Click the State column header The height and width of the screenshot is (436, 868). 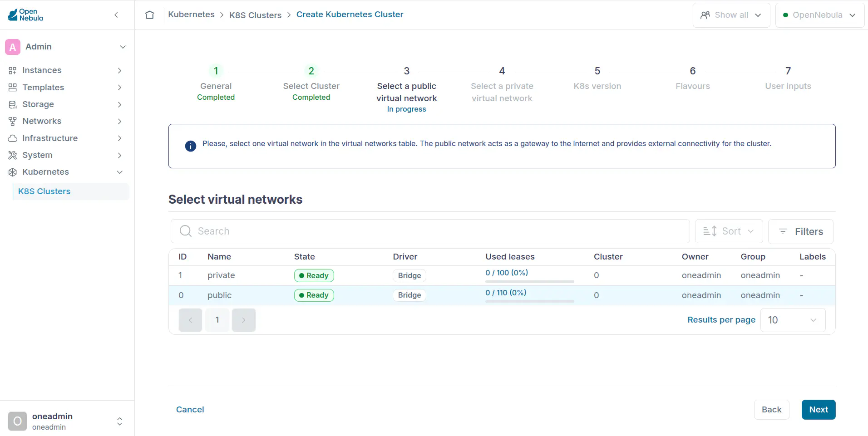(x=304, y=257)
